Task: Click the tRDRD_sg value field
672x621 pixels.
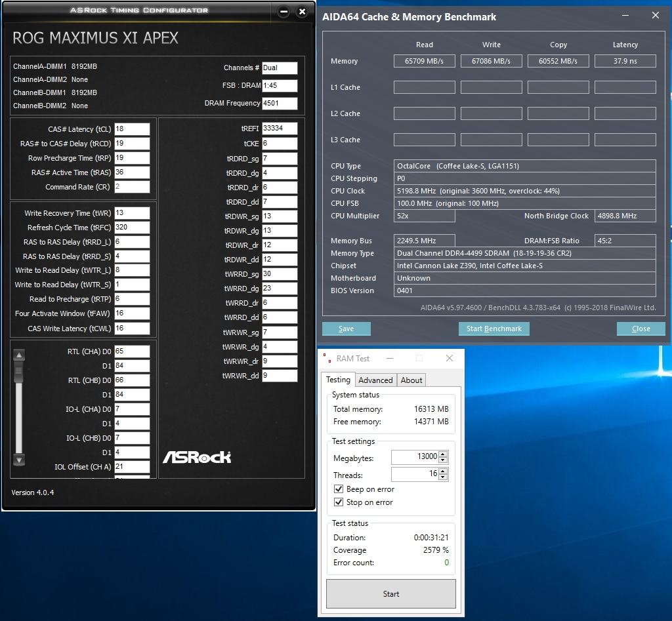Action: (280, 159)
